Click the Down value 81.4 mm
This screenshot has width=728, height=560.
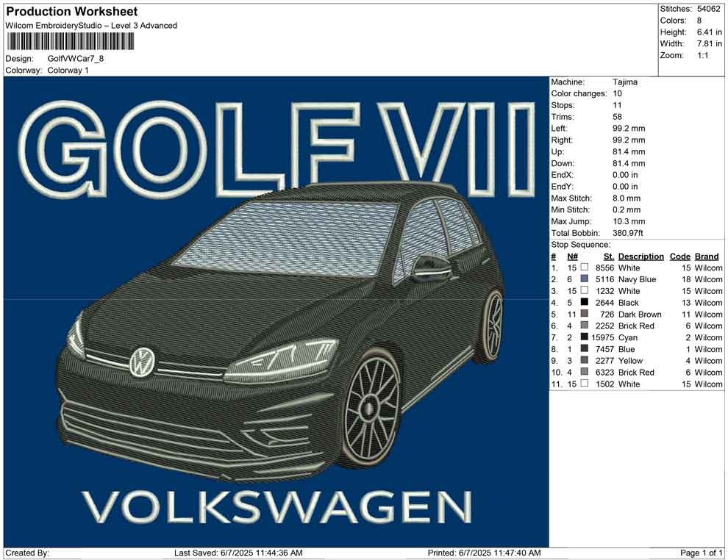pos(629,163)
